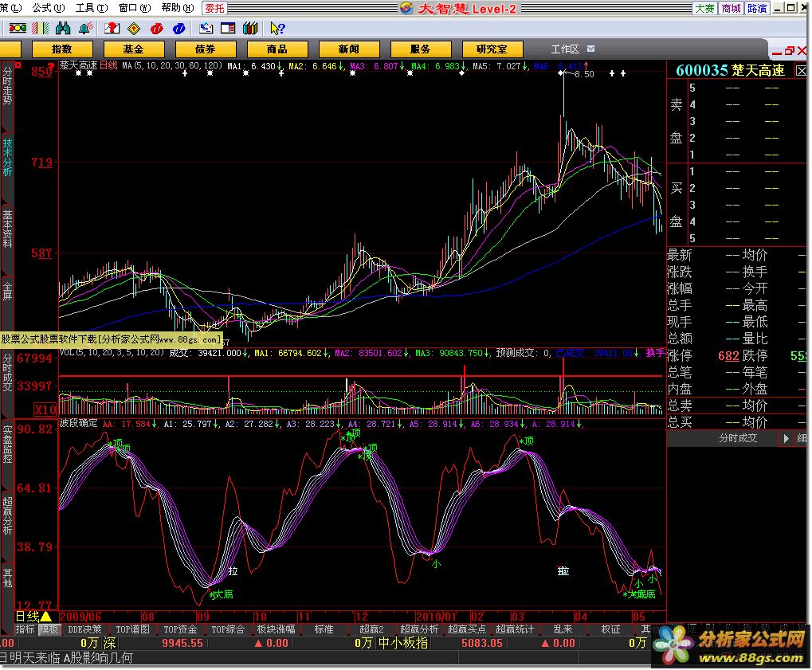
Task: Open the binoculars search tool
Action: point(63,29)
